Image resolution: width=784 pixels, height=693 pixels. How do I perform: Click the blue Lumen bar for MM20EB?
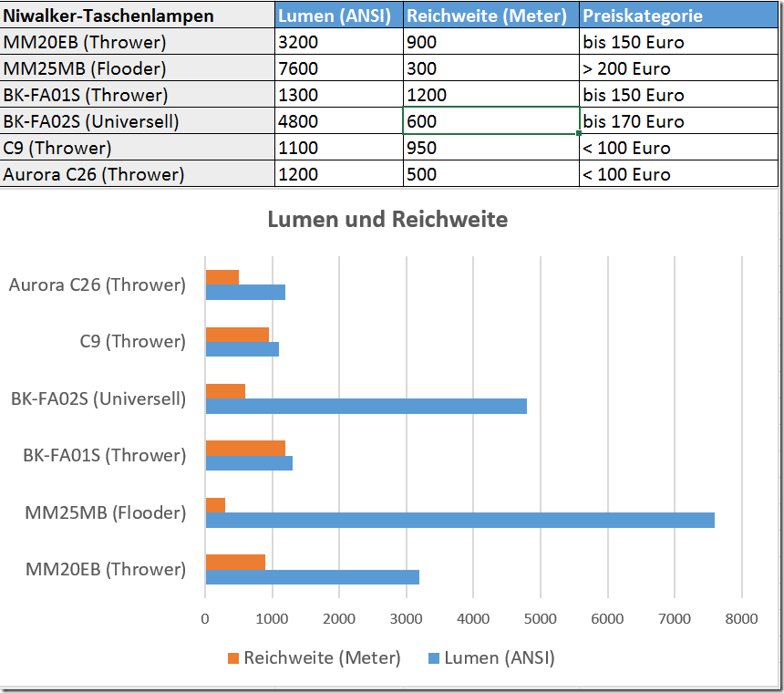coord(313,577)
